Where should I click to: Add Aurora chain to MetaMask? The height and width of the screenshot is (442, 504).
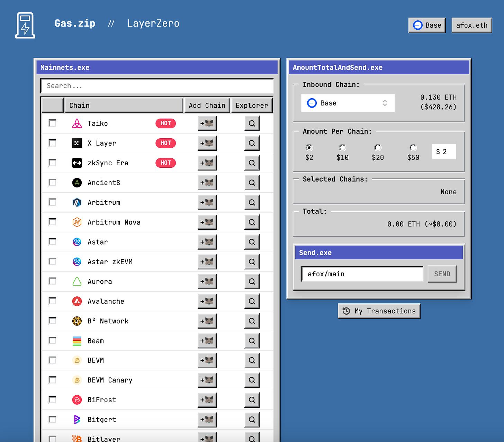(x=207, y=282)
